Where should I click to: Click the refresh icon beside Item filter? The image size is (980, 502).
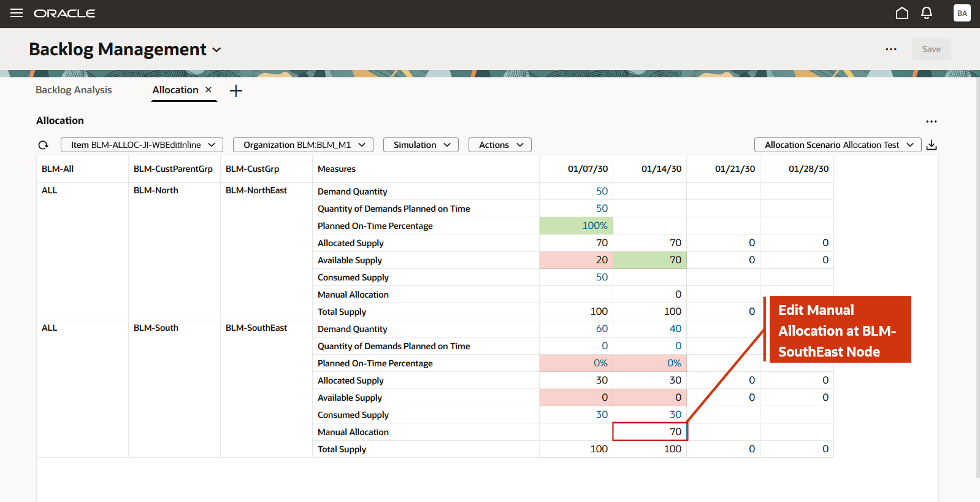[x=43, y=145]
